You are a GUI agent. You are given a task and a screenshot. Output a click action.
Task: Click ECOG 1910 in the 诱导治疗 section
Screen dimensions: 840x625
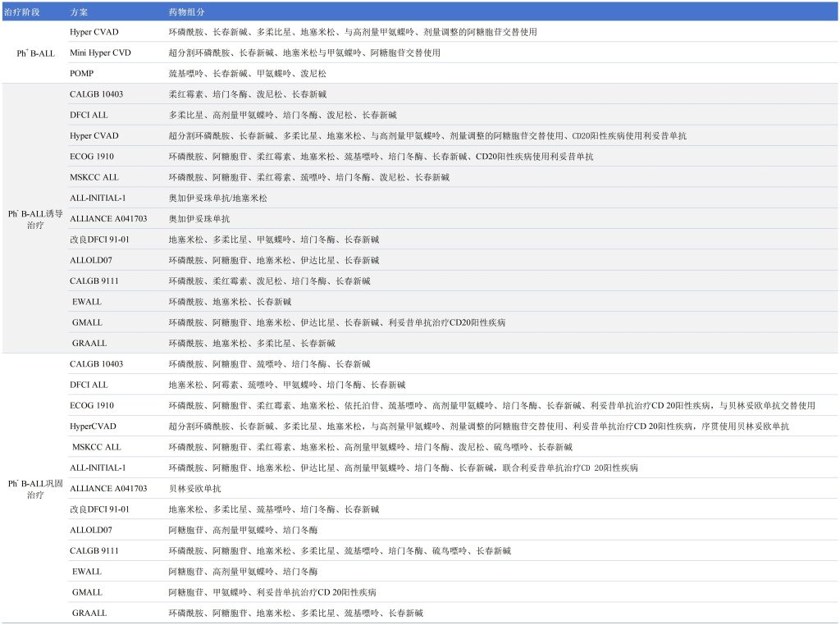(92, 156)
